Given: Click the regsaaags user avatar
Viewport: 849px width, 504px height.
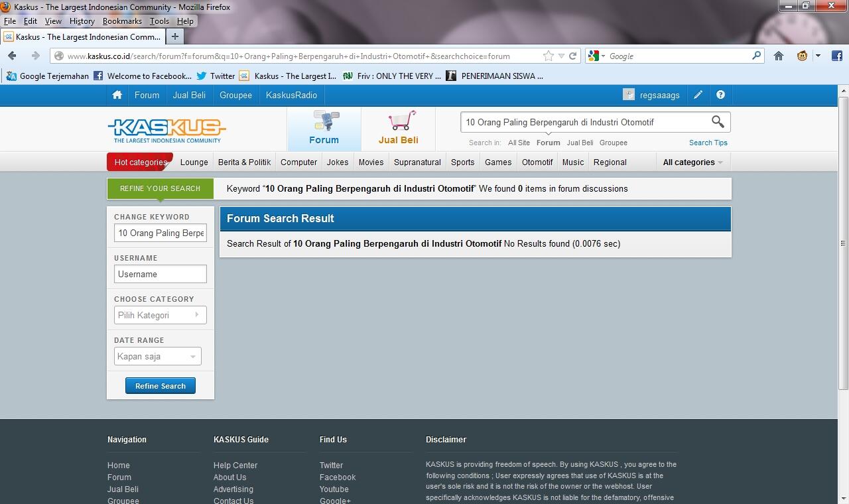Looking at the screenshot, I should 629,95.
